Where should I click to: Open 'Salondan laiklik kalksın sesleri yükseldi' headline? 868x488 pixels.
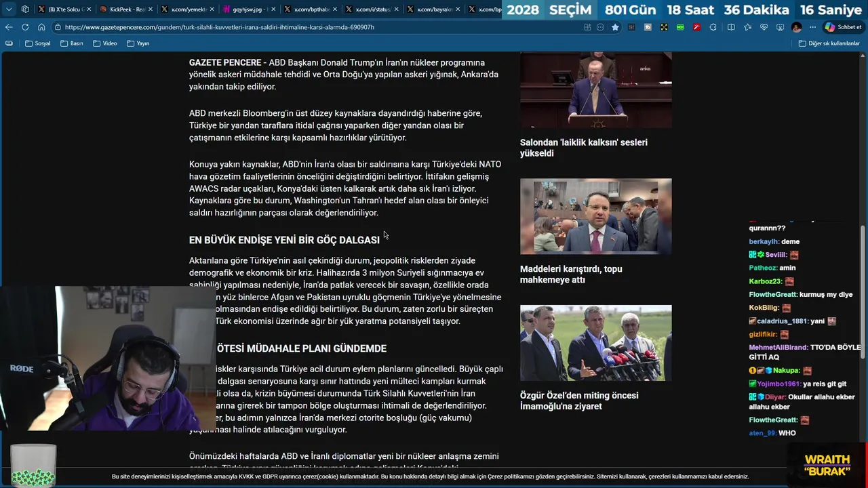[x=584, y=148]
